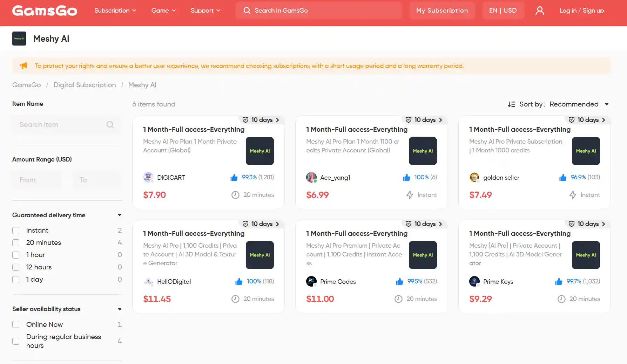Open the Game dropdown menu
This screenshot has width=627, height=364.
163,11
